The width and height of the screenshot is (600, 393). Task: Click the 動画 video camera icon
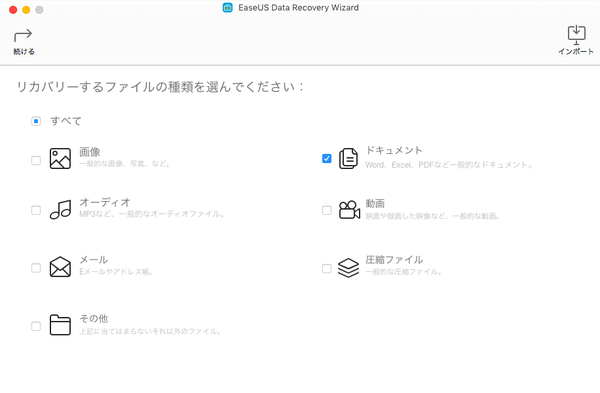click(349, 210)
